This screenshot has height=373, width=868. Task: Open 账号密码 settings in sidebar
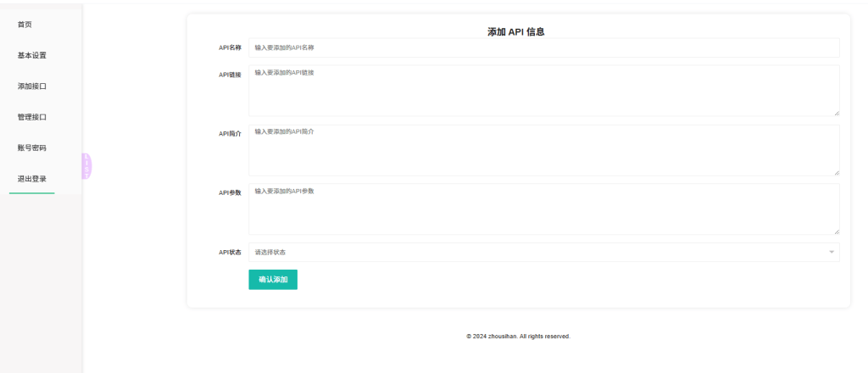[x=31, y=148]
